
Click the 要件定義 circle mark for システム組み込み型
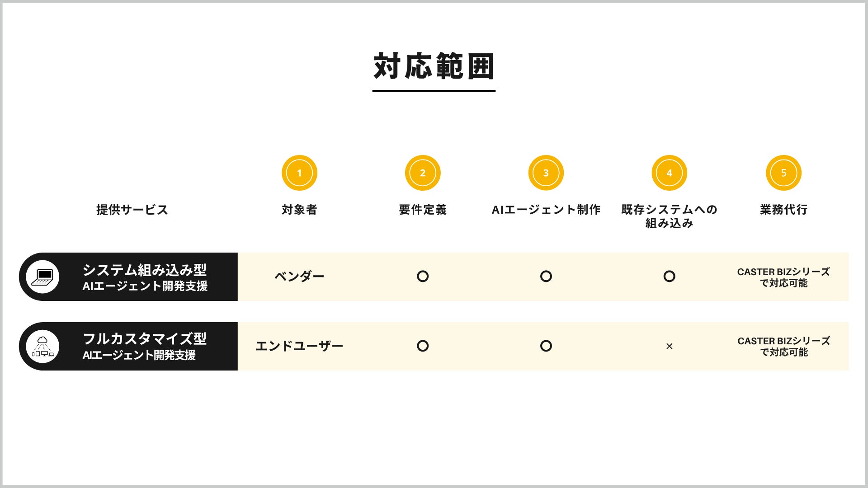click(423, 276)
